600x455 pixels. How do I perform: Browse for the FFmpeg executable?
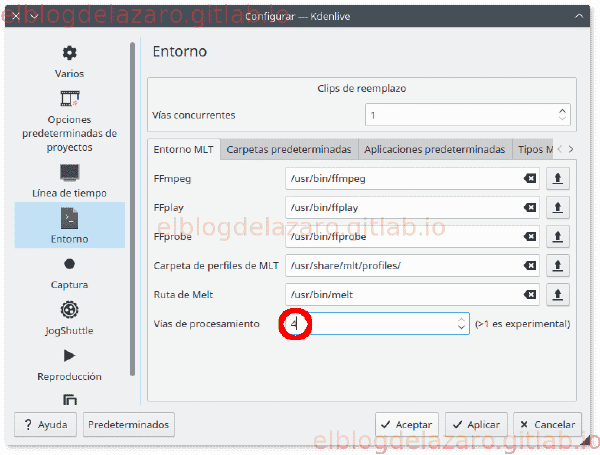[558, 178]
